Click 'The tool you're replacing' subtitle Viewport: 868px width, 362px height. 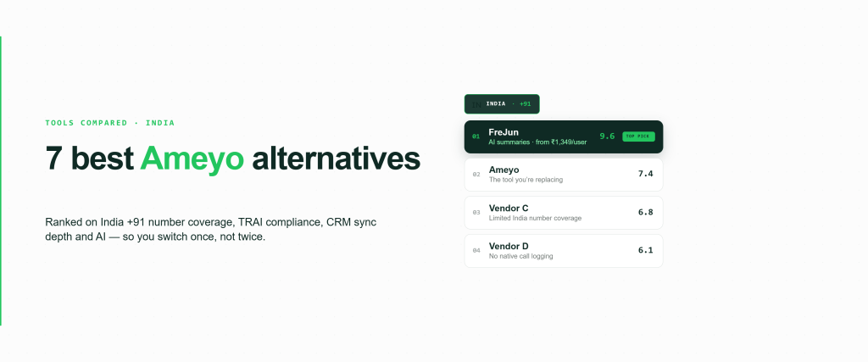[526, 180]
